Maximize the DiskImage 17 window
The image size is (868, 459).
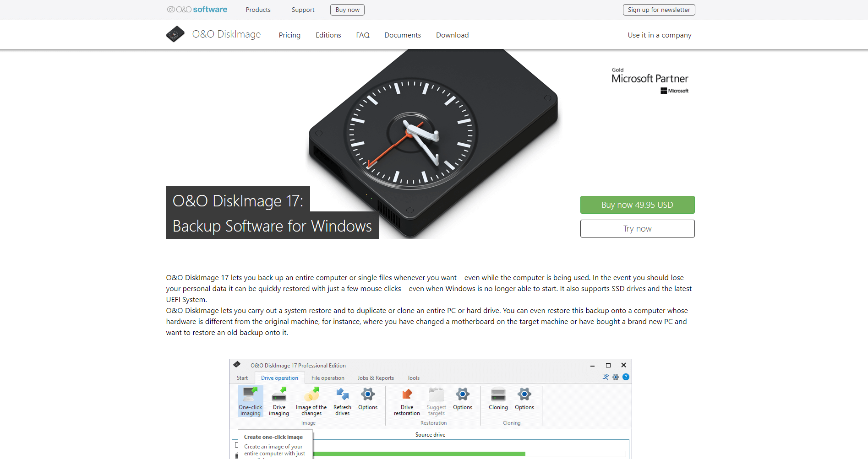point(608,365)
